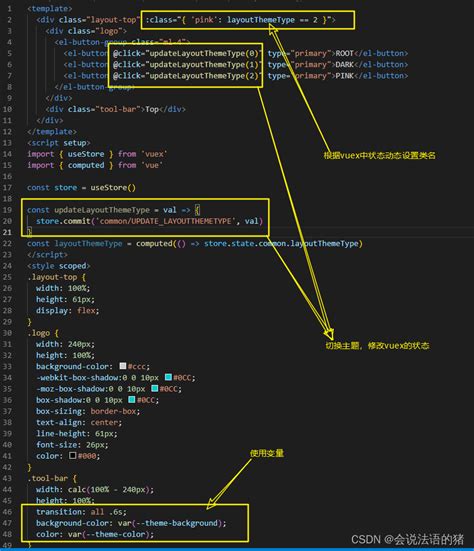
Task: Click the closing </template> tag
Action: pyautogui.click(x=52, y=131)
